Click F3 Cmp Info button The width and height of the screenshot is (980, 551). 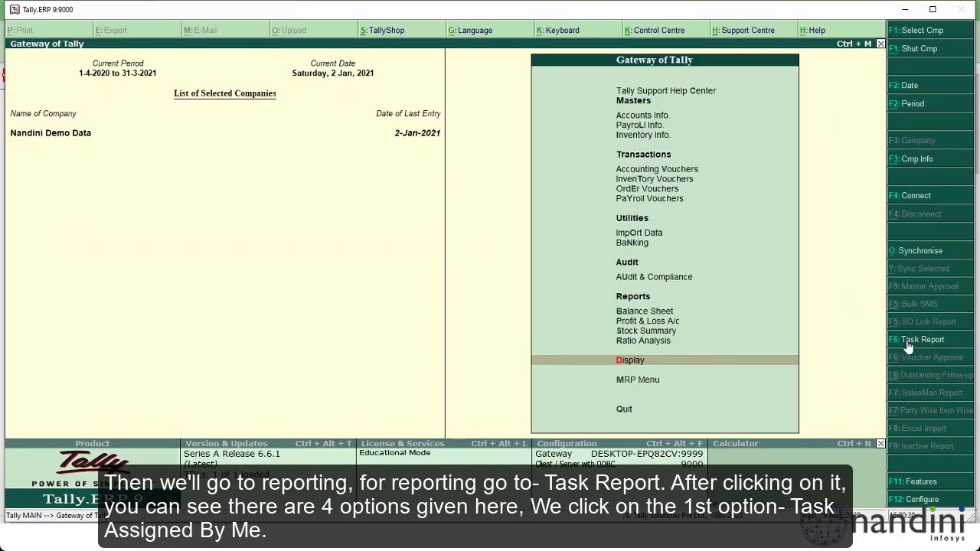click(930, 159)
